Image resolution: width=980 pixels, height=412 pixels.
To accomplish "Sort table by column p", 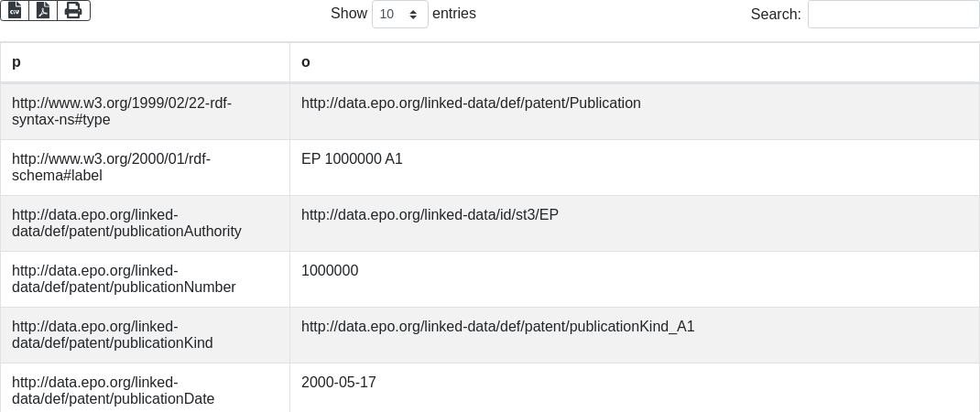I will [x=145, y=62].
